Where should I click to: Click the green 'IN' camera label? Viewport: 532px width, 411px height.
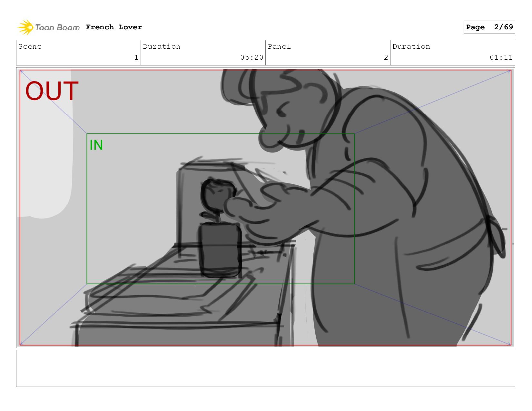point(96,145)
